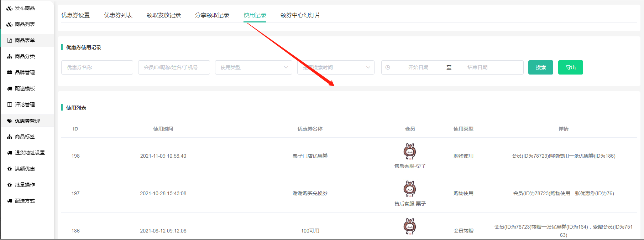The image size is (644, 240).
Task: Click the 会员ID/昵称/姓名/手机号 search field
Action: point(174,67)
